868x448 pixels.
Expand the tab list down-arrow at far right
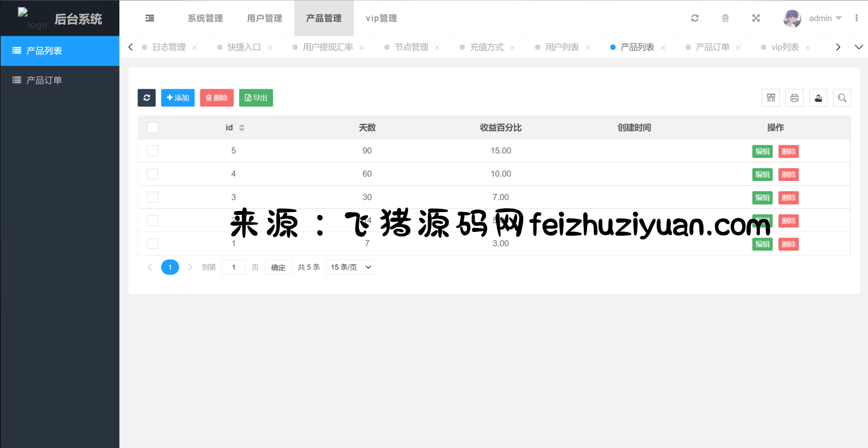(858, 47)
